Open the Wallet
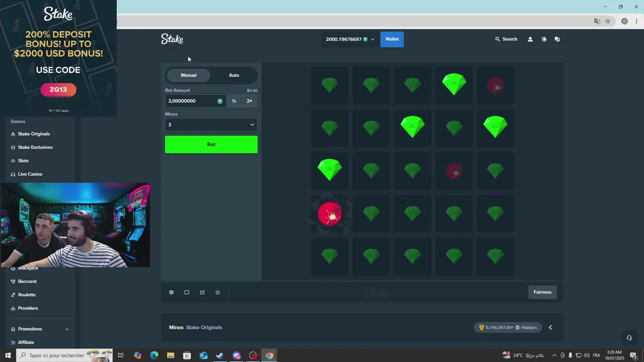 click(392, 39)
